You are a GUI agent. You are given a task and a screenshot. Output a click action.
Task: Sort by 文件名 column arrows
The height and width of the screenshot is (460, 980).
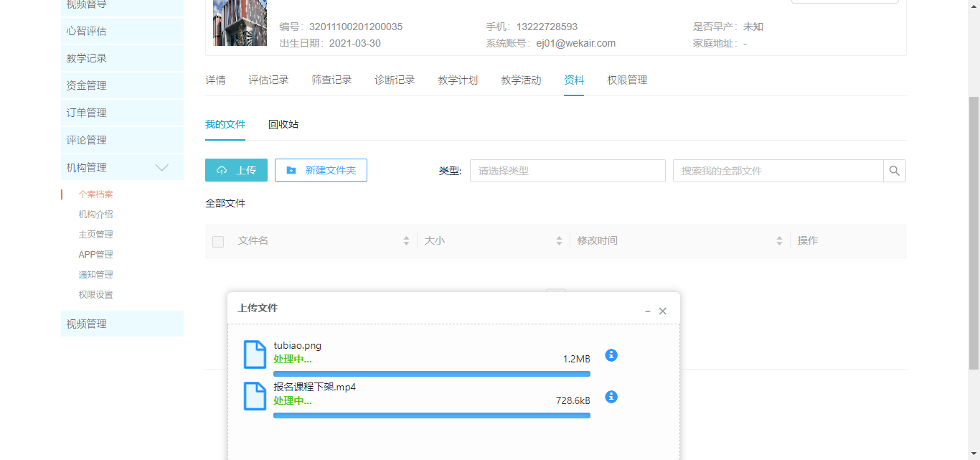pyautogui.click(x=406, y=241)
